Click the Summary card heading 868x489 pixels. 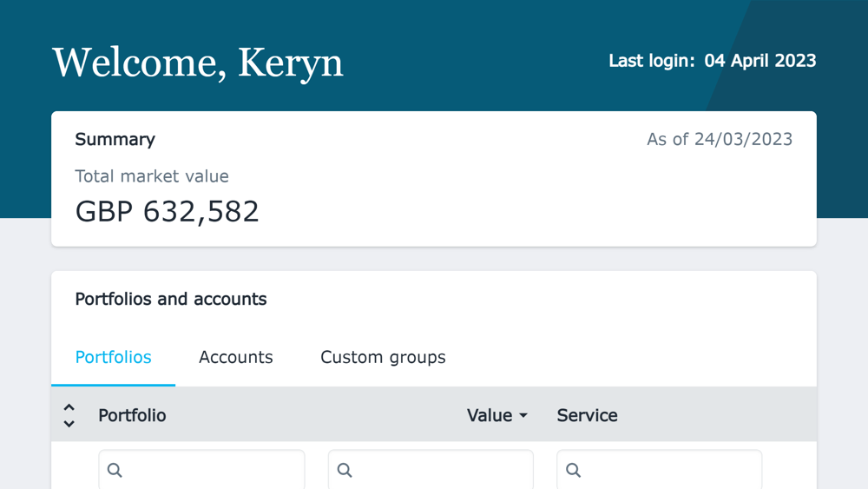(115, 139)
